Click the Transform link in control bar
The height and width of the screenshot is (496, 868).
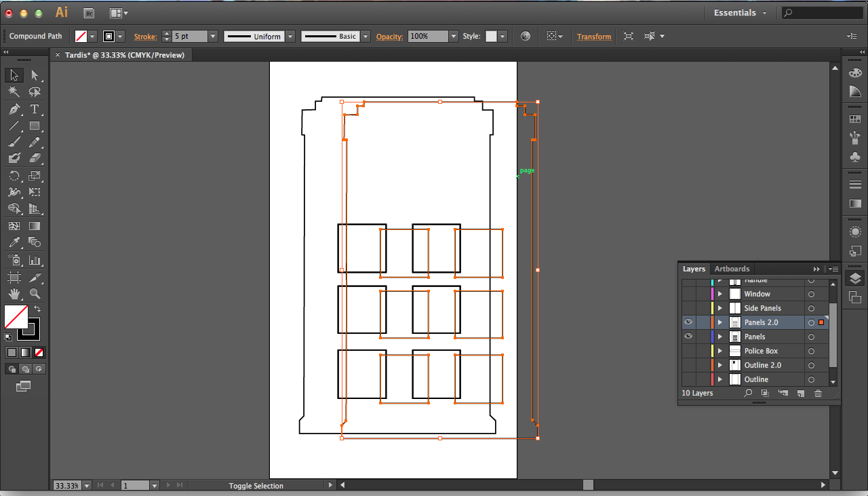coord(594,37)
